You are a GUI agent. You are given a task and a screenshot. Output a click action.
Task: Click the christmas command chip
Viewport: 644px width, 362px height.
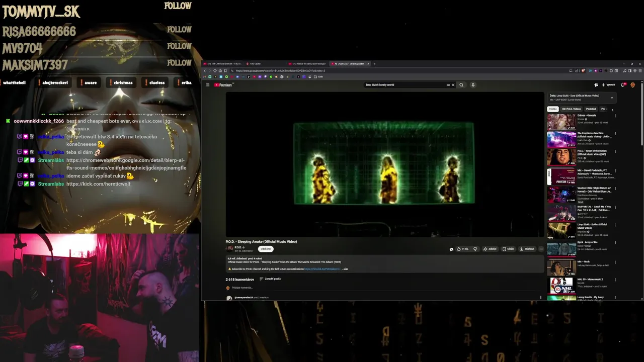point(121,82)
